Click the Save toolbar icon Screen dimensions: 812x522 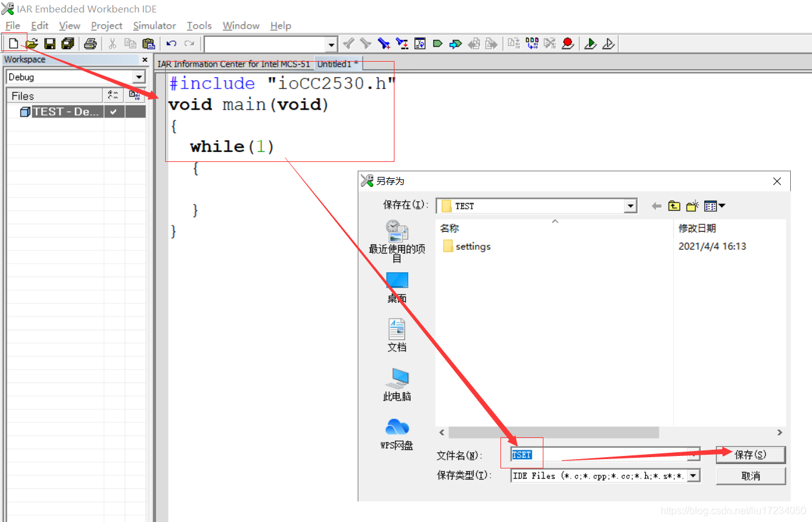click(x=50, y=44)
